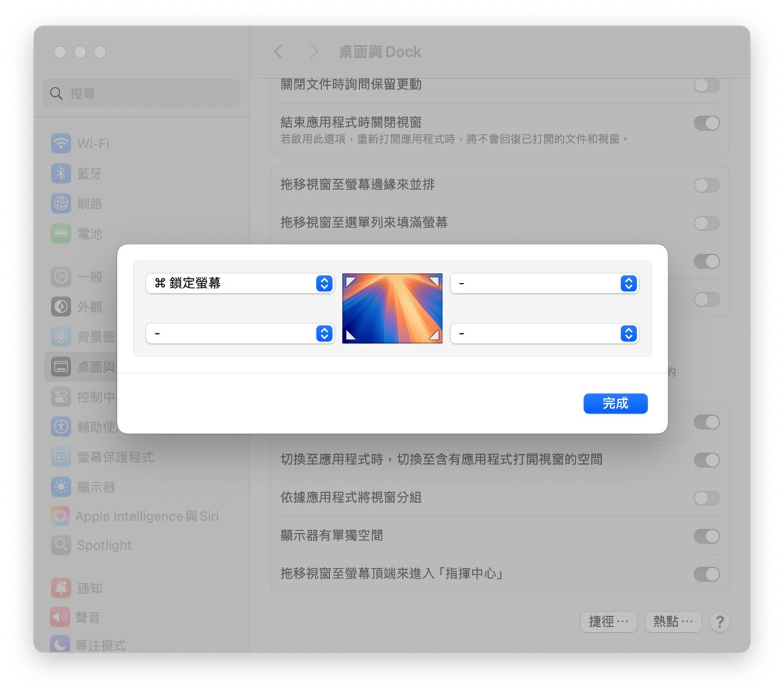This screenshot has width=784, height=694.
Task: Open the bottom-right hot corner dropdown
Action: (544, 333)
